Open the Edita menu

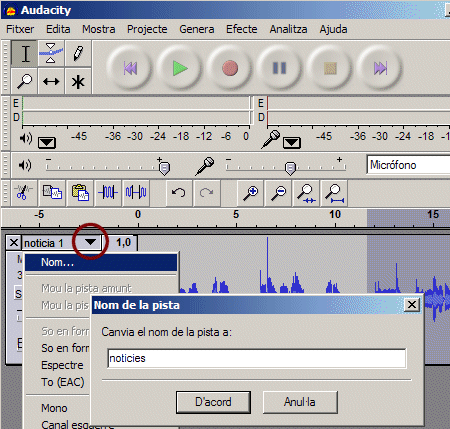58,29
